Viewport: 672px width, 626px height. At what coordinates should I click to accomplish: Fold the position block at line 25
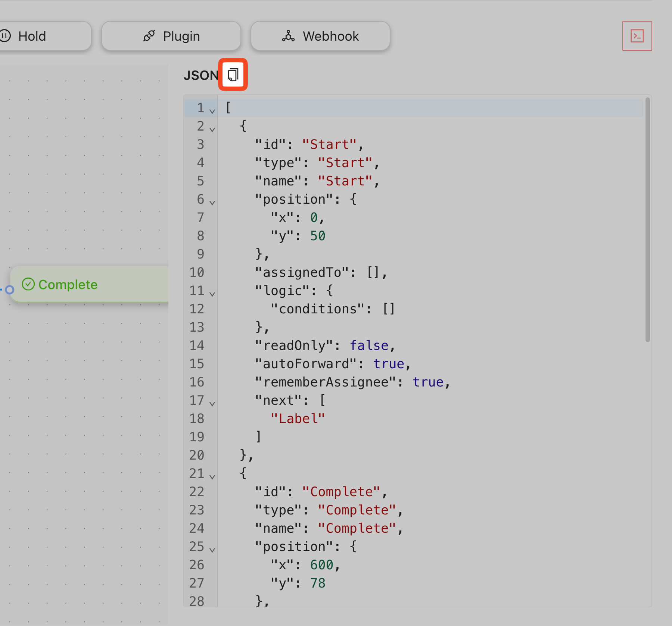(212, 550)
